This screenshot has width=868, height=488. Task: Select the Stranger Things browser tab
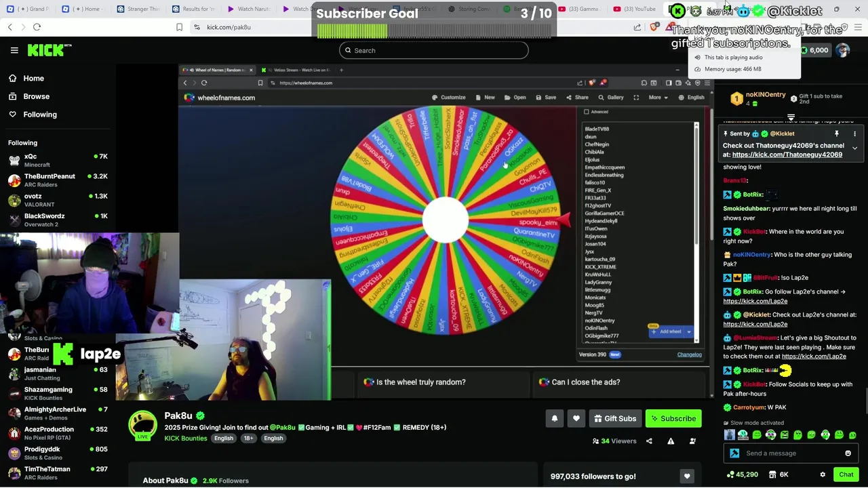(x=138, y=9)
